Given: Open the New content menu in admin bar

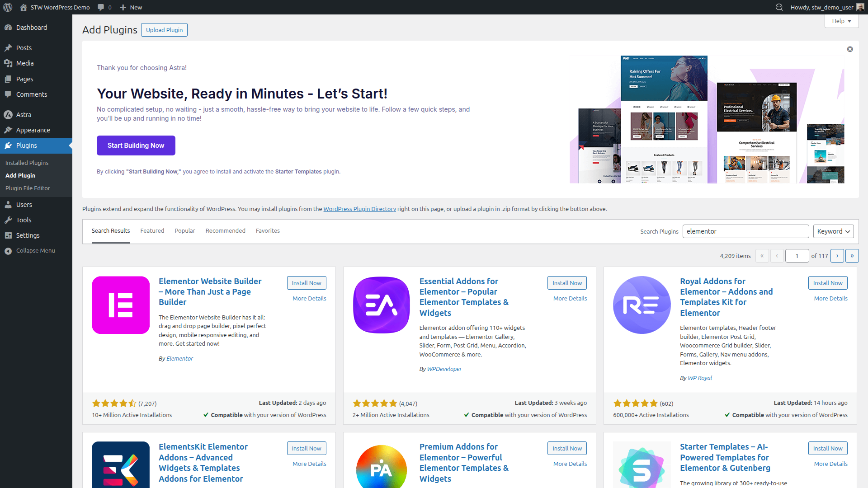Looking at the screenshot, I should [x=131, y=7].
